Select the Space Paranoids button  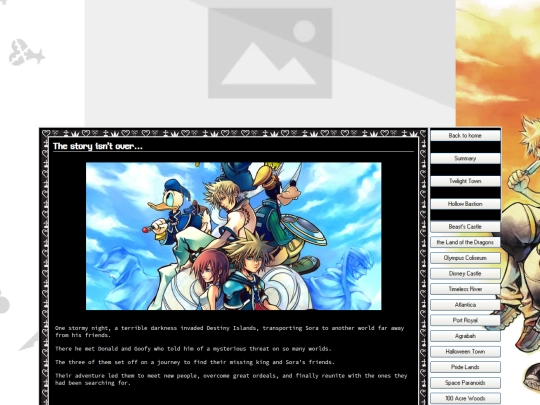465,383
